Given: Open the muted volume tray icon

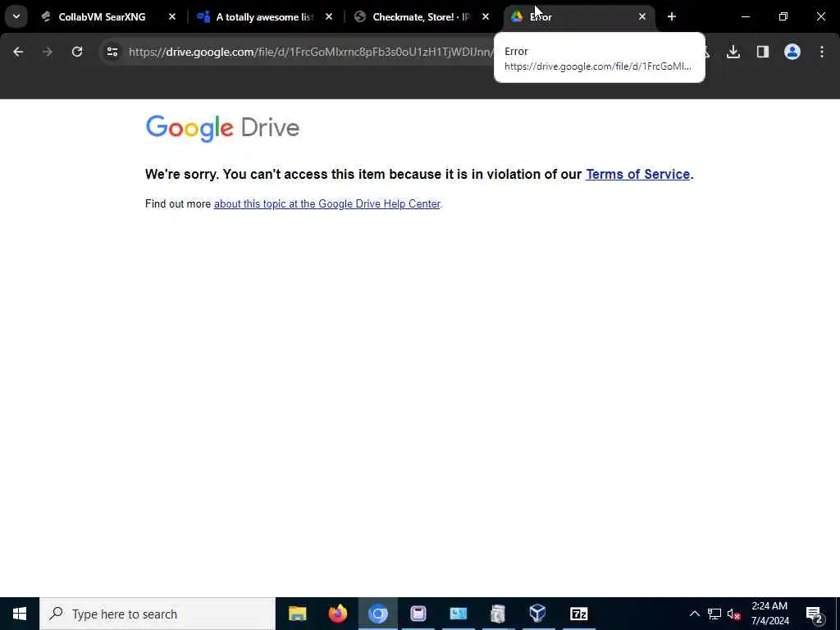Looking at the screenshot, I should [734, 614].
